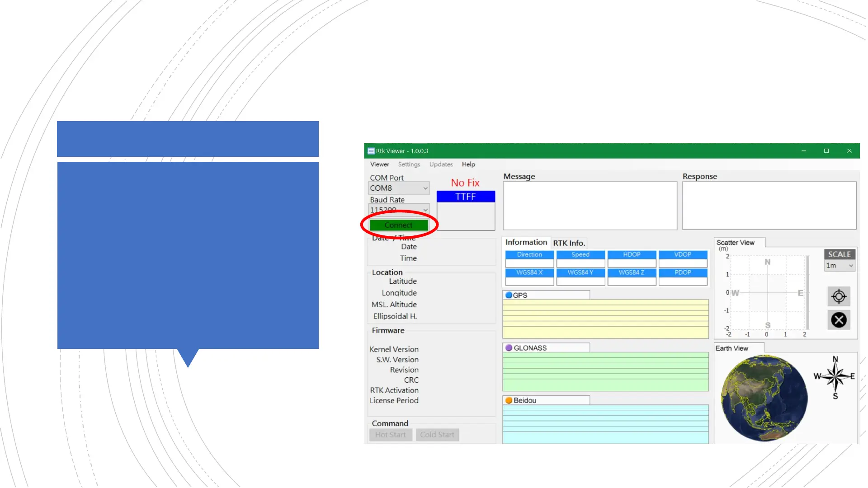The width and height of the screenshot is (868, 488).
Task: Click the scatter view clear X icon
Action: click(839, 320)
